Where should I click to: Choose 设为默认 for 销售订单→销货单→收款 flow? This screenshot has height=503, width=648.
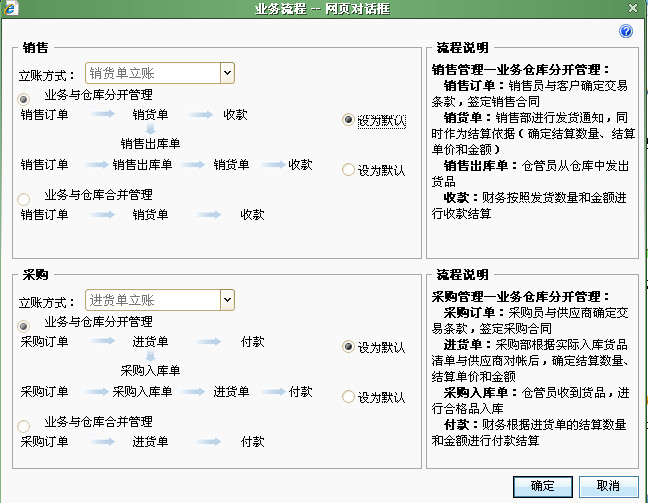coord(348,120)
